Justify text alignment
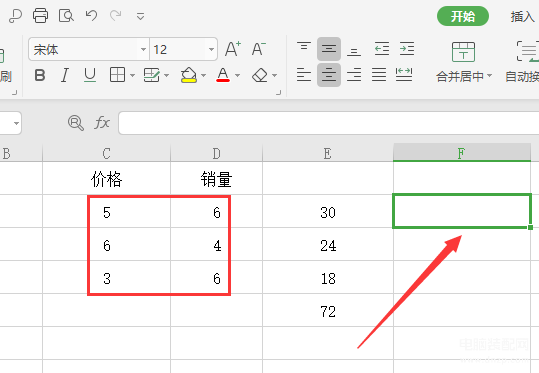Viewport: 539px width, 373px height. point(379,75)
